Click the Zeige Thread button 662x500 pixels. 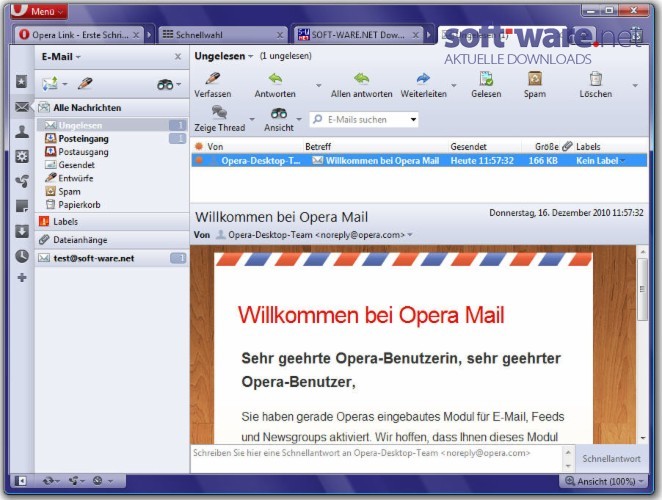(x=219, y=119)
